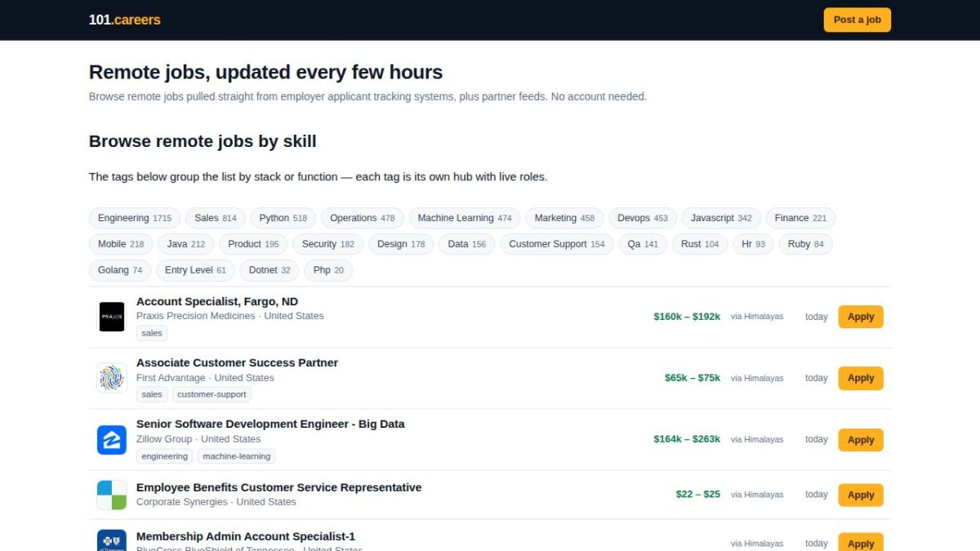Screen dimensions: 980x551
Task: Click Corporate Synergies · United States text
Action: click(216, 502)
